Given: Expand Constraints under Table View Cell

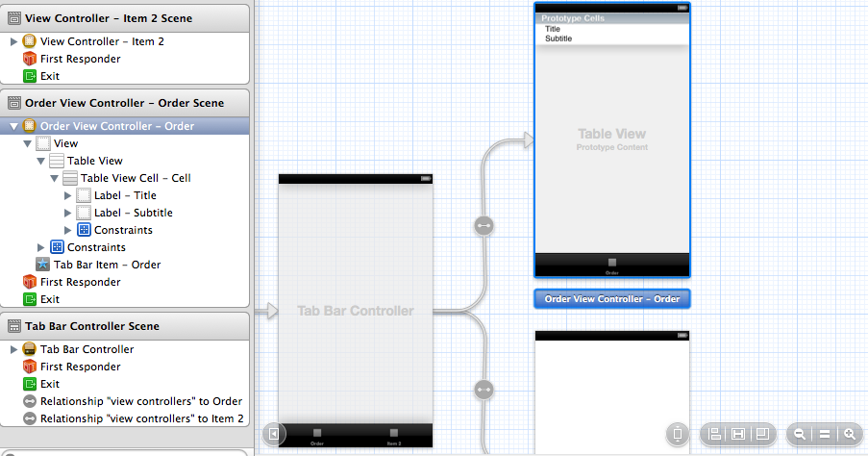Looking at the screenshot, I should [x=67, y=230].
